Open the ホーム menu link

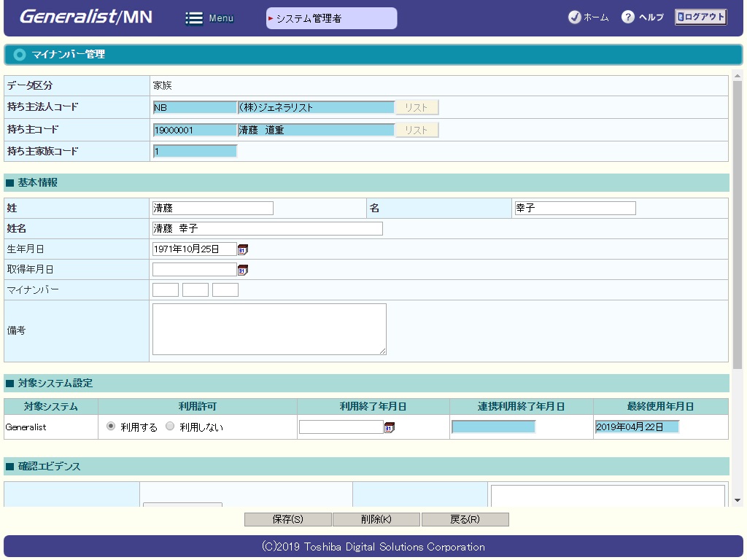click(596, 17)
